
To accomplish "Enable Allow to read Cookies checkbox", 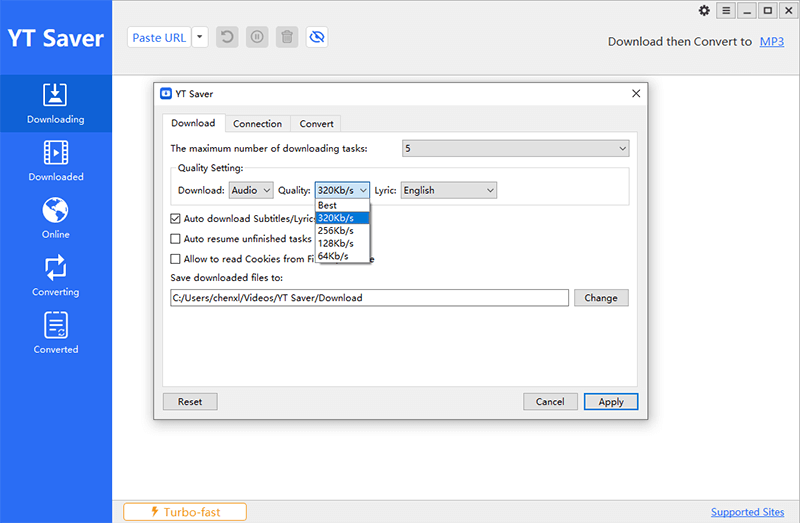I will pos(176,259).
